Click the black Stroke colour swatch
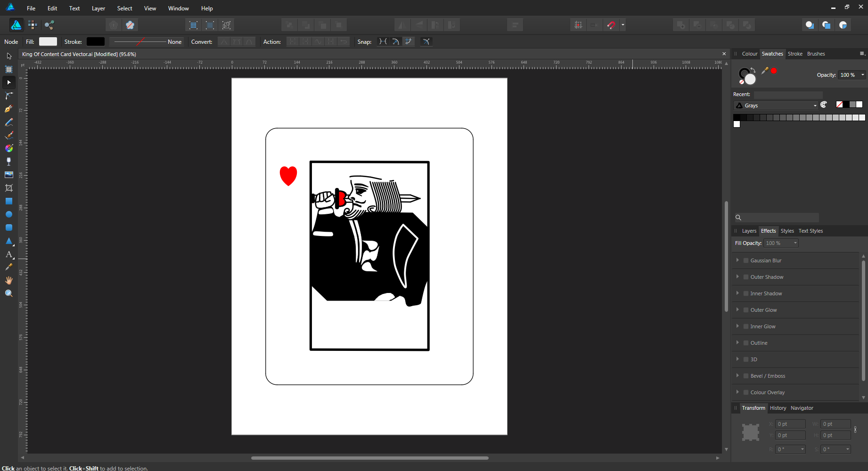This screenshot has width=868, height=471. [96, 42]
